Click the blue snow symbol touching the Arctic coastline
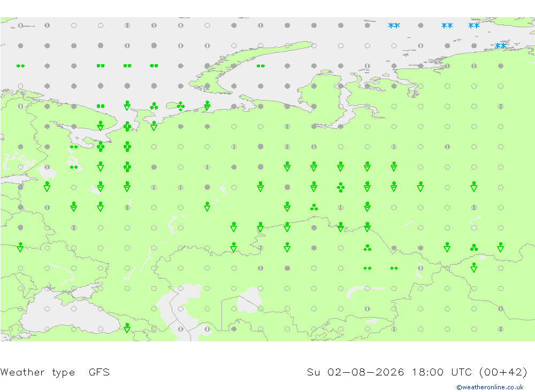535x392 pixels. coord(501,45)
